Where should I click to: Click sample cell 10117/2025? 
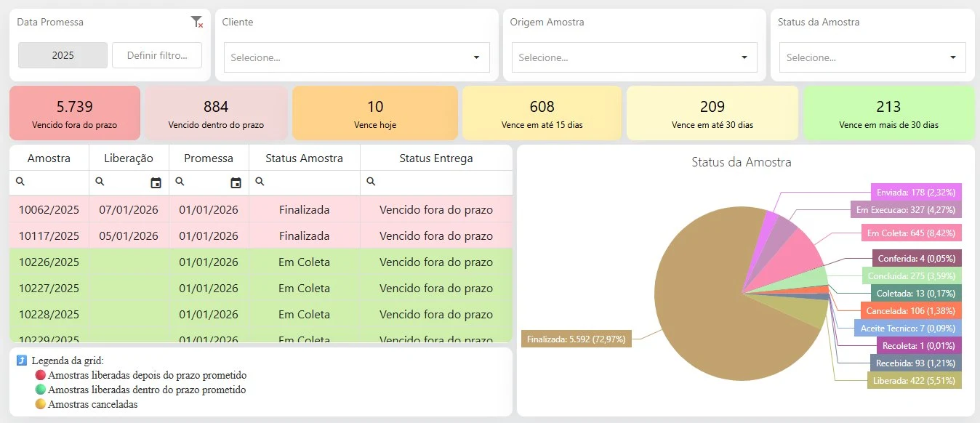click(x=49, y=235)
